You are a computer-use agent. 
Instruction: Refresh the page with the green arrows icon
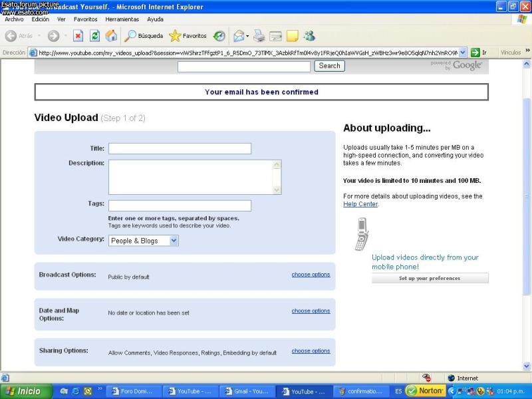[94, 36]
